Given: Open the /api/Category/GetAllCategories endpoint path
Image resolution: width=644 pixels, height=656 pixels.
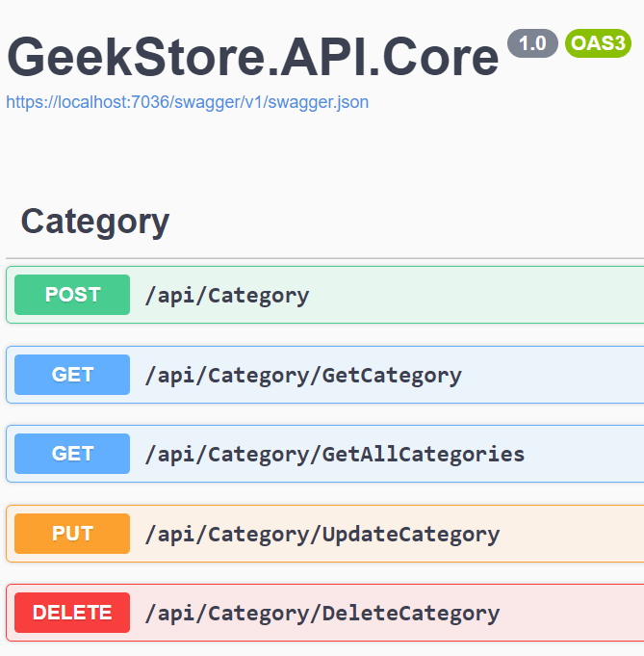Looking at the screenshot, I should click(334, 454).
